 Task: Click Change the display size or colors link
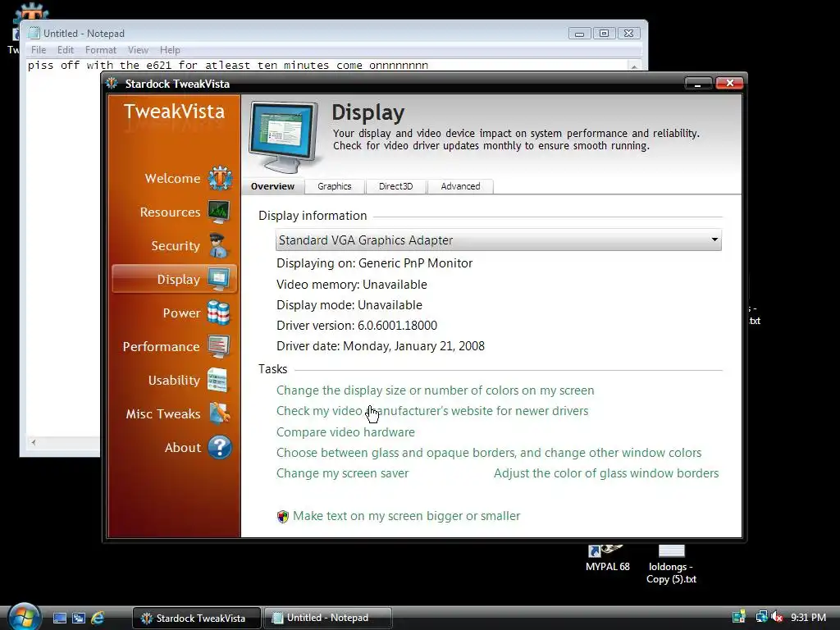[435, 390]
